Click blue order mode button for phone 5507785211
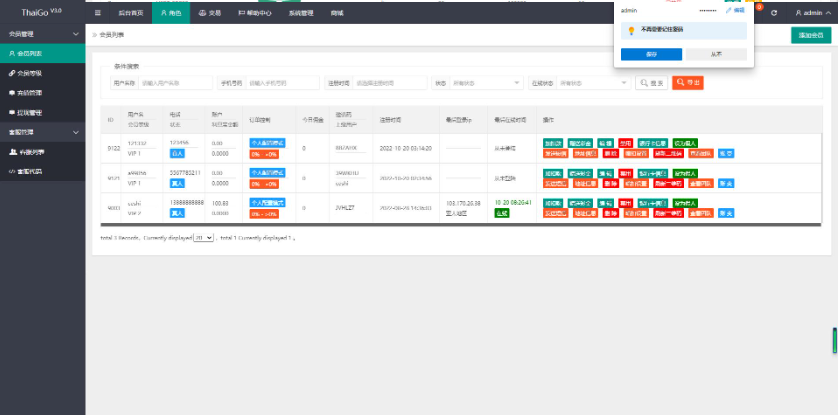Viewport: 838px width, 415px height. click(267, 173)
